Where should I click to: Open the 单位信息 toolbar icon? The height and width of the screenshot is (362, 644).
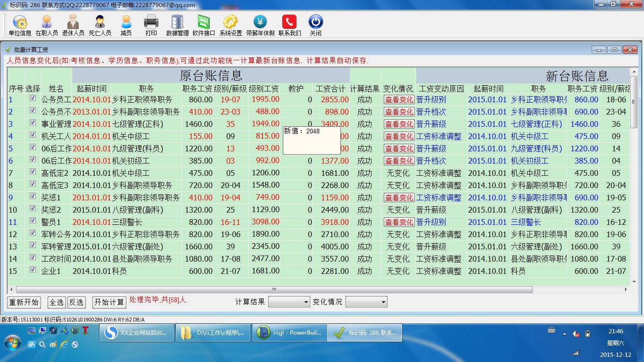(x=20, y=22)
